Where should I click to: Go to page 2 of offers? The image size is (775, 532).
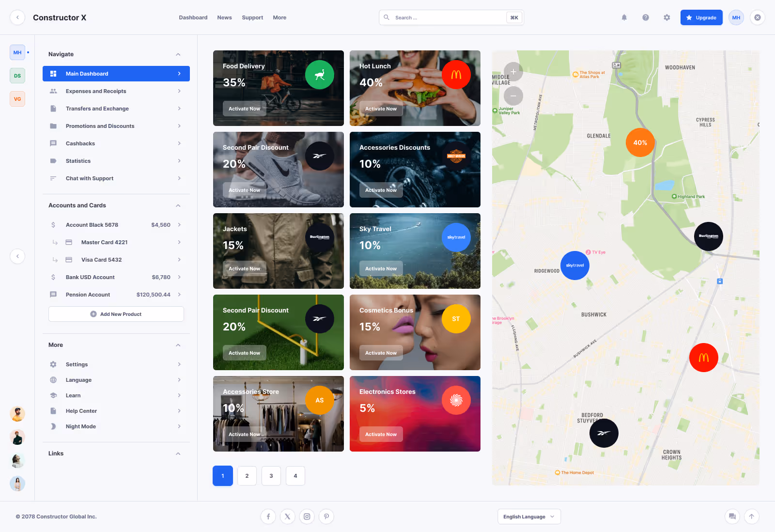pos(247,476)
